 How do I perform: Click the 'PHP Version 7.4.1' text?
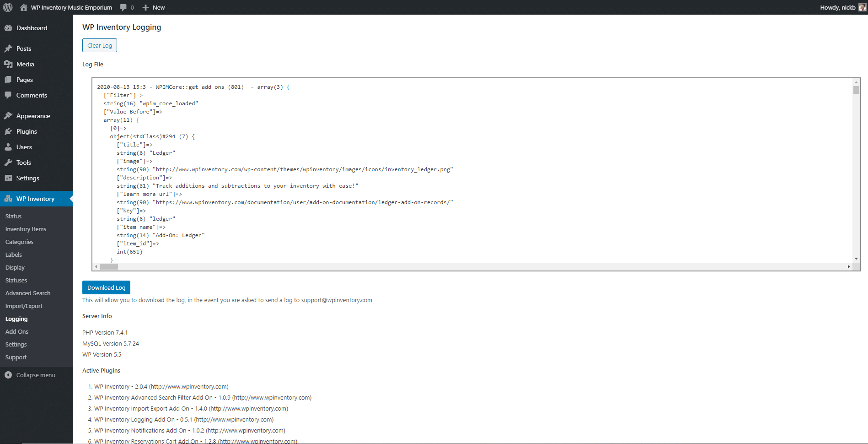(105, 332)
